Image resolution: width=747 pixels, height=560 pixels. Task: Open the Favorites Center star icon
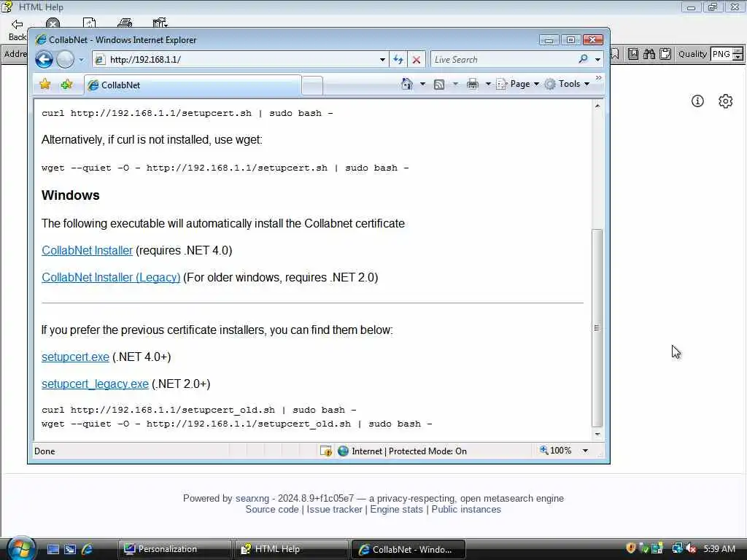(45, 85)
